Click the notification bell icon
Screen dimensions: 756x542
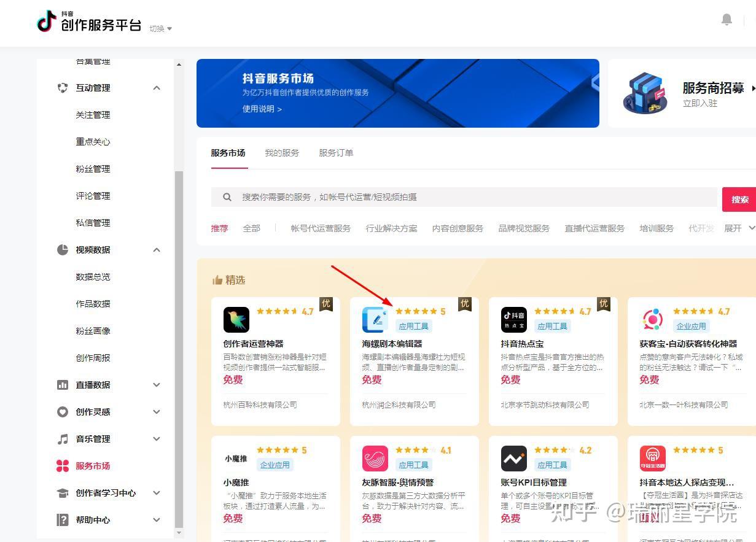727,19
